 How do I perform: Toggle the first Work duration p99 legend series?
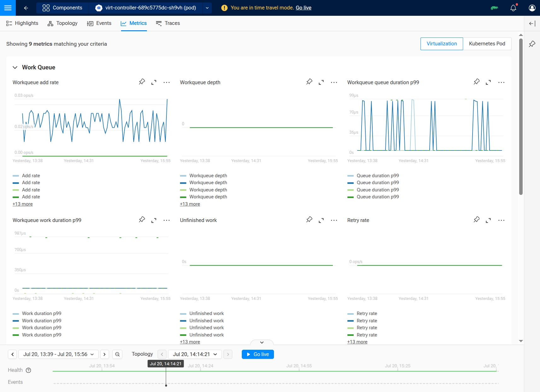pos(37,313)
